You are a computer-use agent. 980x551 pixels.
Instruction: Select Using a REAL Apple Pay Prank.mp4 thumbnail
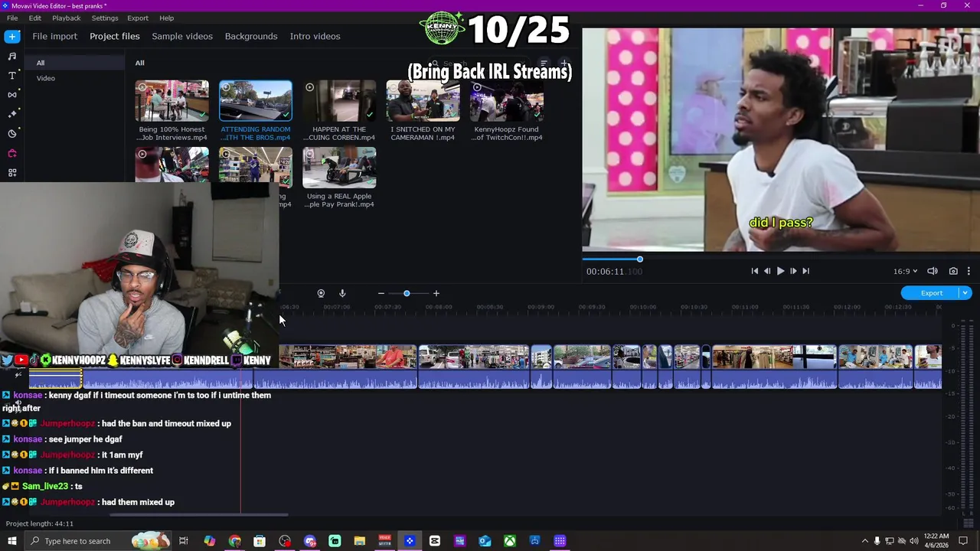[339, 168]
